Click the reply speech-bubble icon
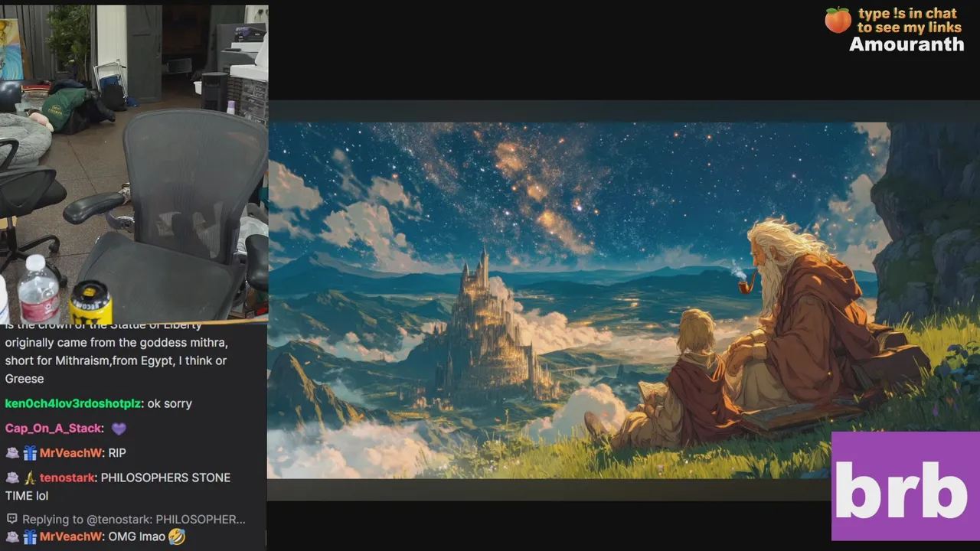This screenshot has height=551, width=980. (11, 519)
